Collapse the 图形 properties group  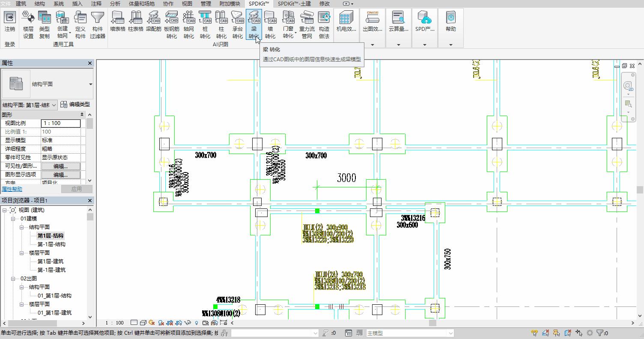point(82,115)
